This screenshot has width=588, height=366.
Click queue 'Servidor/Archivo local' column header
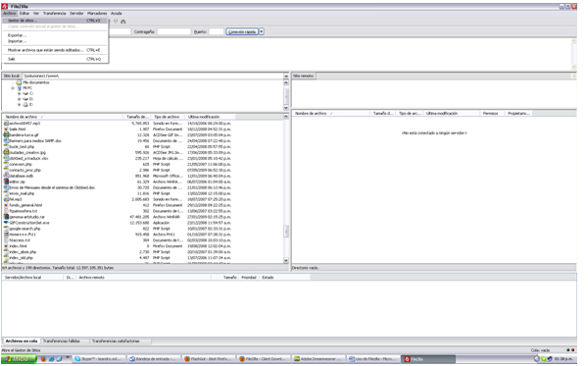pyautogui.click(x=33, y=278)
